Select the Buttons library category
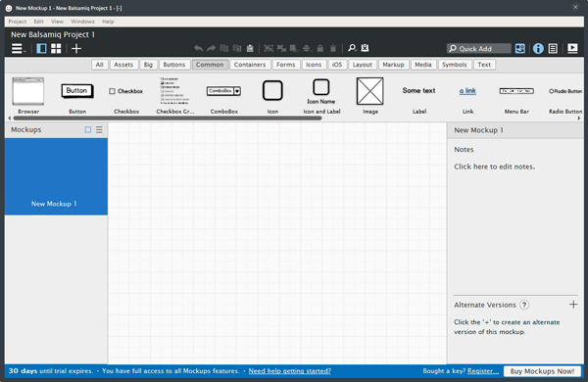 click(x=174, y=65)
